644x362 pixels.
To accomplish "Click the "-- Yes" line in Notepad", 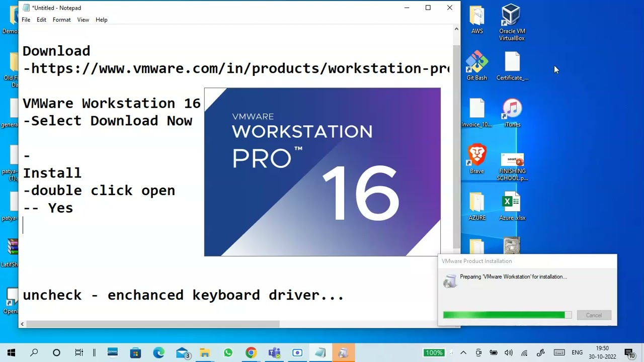I will point(48,208).
